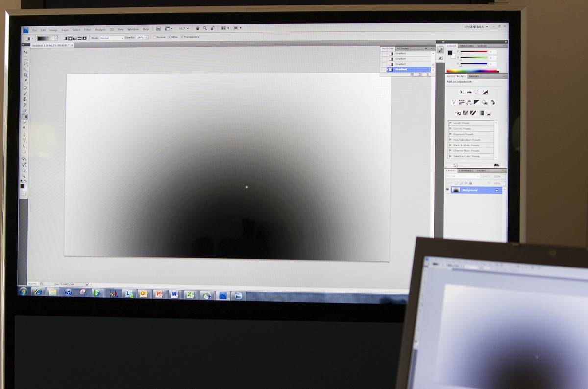Open the gradient Mode dropdown
The image size is (588, 389).
coord(112,38)
